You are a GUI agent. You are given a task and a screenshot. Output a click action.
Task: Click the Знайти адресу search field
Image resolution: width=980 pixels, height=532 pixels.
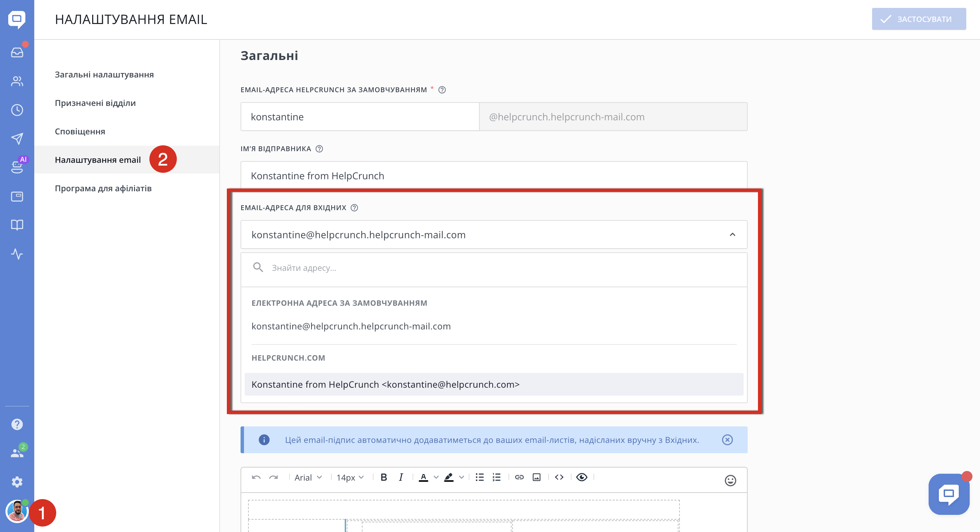click(494, 268)
